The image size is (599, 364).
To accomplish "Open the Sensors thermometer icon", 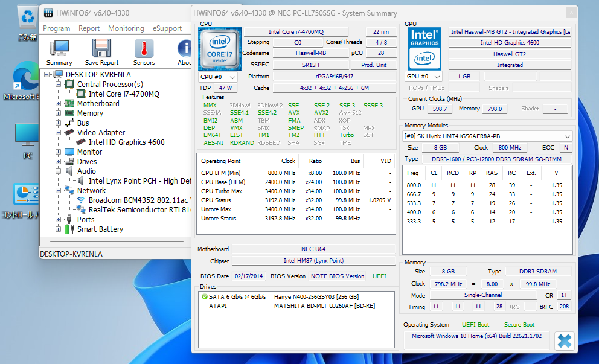I will click(x=144, y=53).
